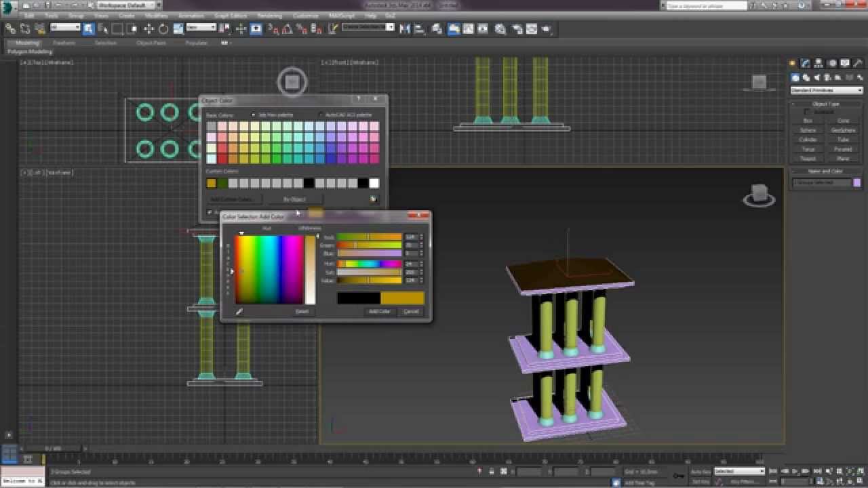Open the Rendering menu

pyautogui.click(x=269, y=15)
